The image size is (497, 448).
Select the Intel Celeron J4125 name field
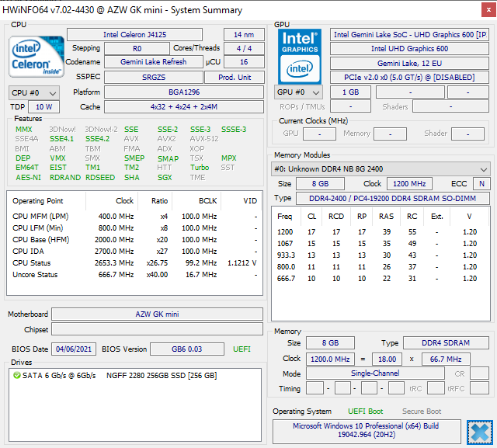(134, 34)
